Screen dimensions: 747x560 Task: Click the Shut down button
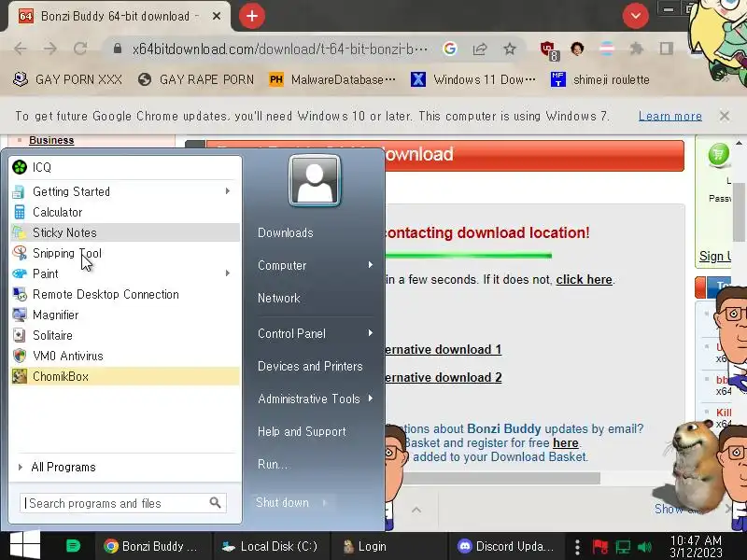tap(283, 502)
